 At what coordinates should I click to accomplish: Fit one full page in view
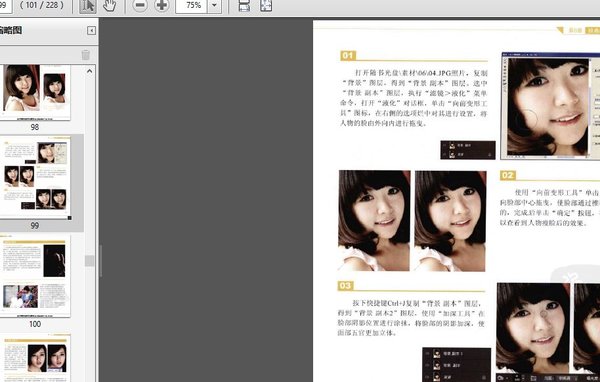[x=266, y=5]
